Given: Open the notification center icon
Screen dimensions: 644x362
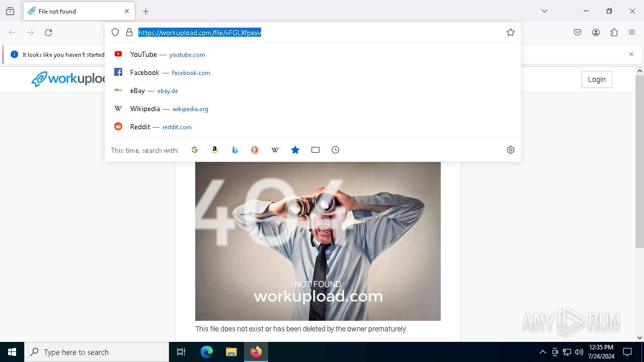Looking at the screenshot, I should point(627,352).
